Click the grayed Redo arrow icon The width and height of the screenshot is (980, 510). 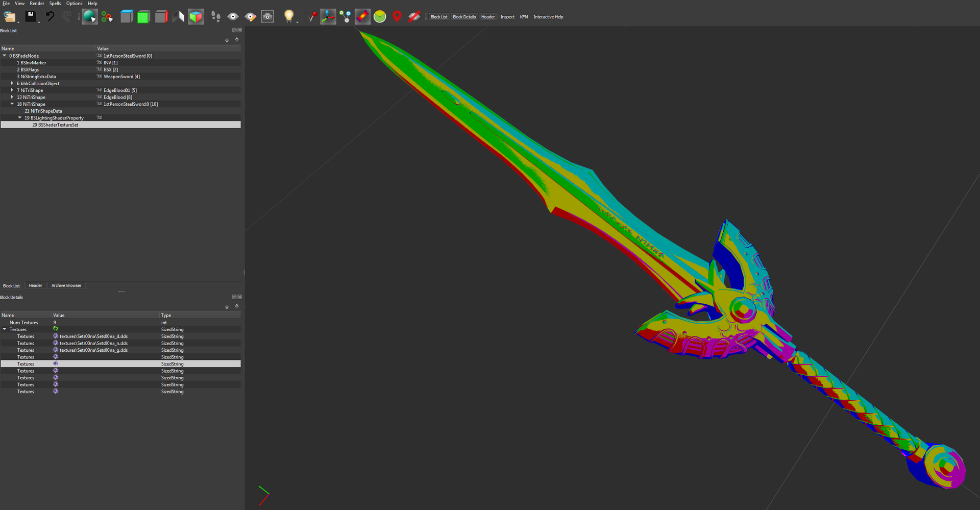[x=66, y=17]
